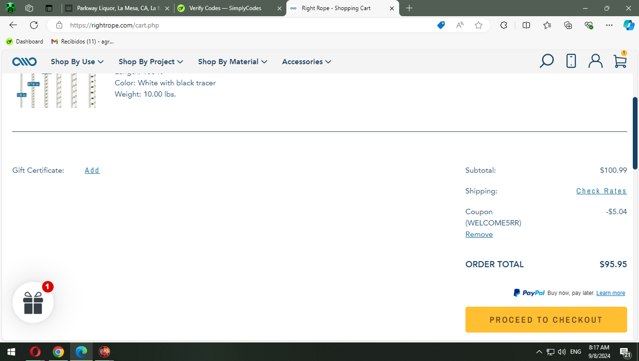
Task: Expand the Shop By Material menu
Action: pos(232,62)
